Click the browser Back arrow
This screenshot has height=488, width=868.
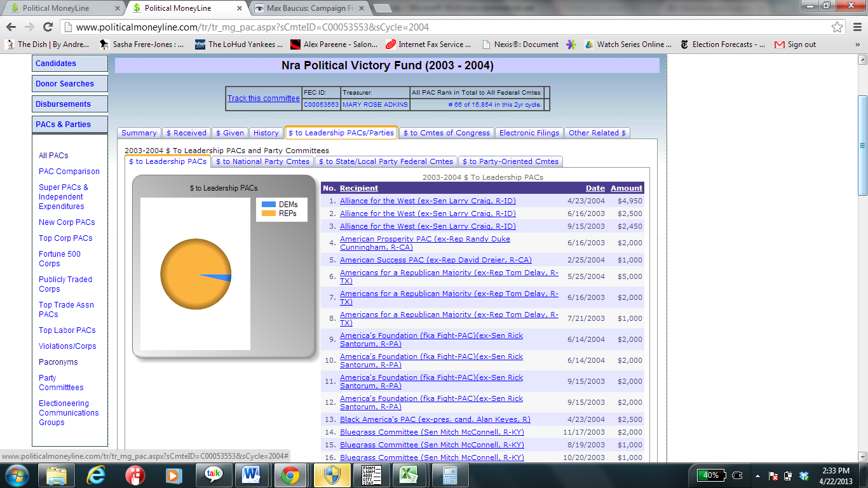click(11, 27)
